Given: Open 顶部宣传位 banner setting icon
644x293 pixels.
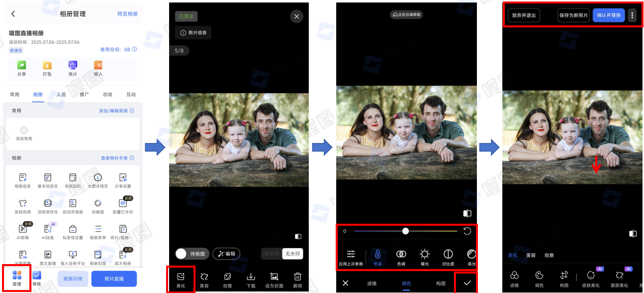Looking at the screenshot, I should tap(48, 203).
